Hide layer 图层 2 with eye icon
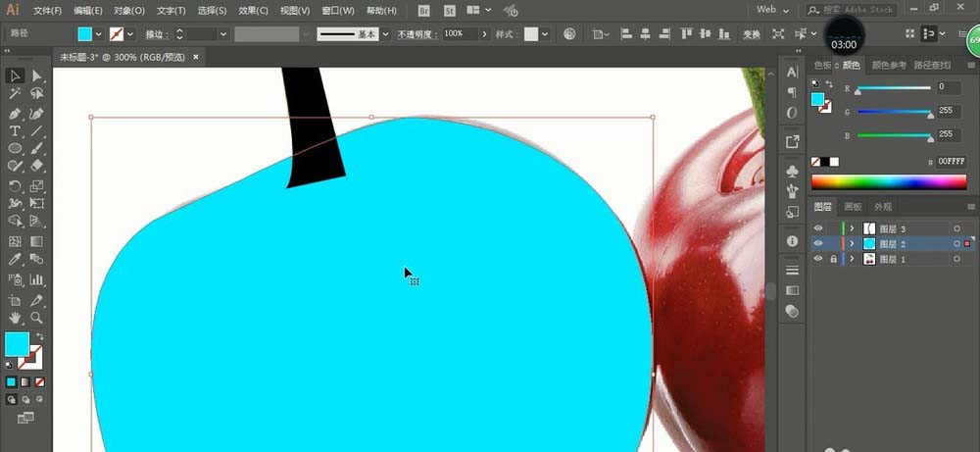The image size is (980, 452). tap(818, 244)
